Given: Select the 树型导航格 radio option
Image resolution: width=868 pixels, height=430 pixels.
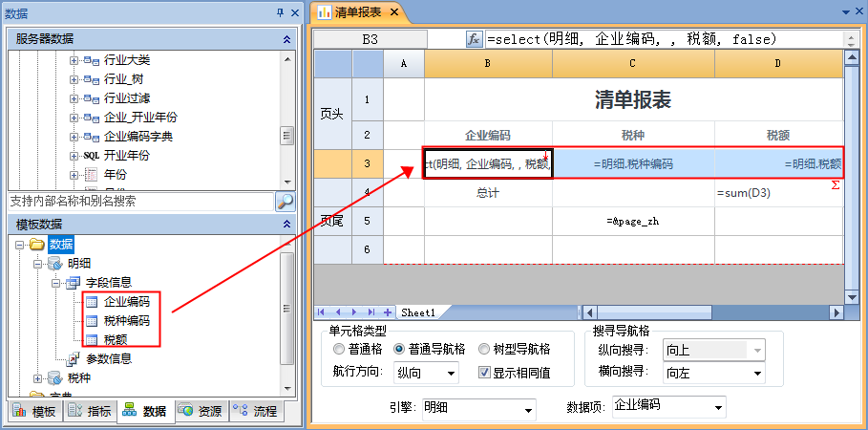Looking at the screenshot, I should (485, 349).
